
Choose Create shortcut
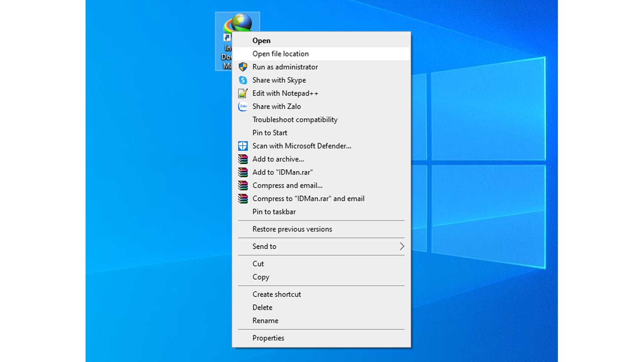pyautogui.click(x=277, y=294)
